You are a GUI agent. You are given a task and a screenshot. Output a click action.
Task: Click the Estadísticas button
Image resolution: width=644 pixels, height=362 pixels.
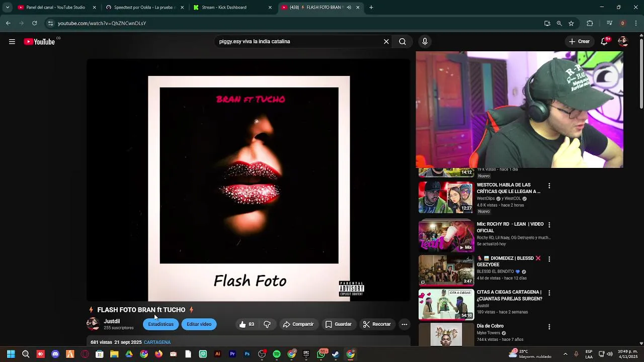[x=160, y=324]
